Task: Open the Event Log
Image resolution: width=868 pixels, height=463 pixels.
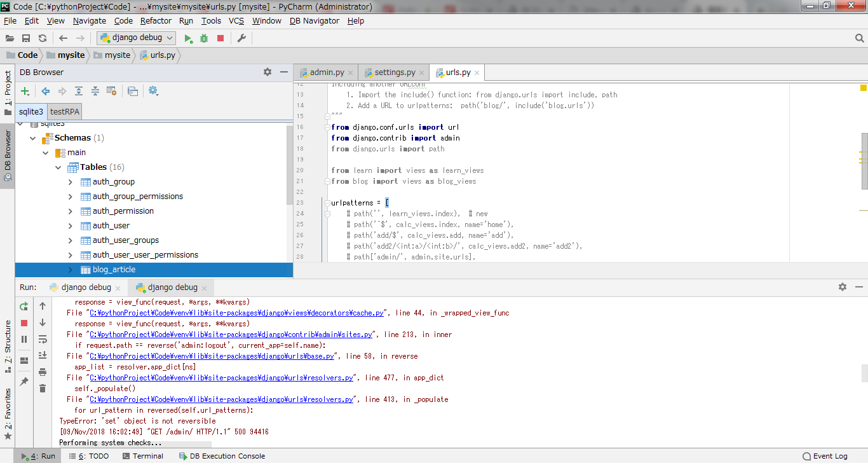Action: [x=825, y=456]
